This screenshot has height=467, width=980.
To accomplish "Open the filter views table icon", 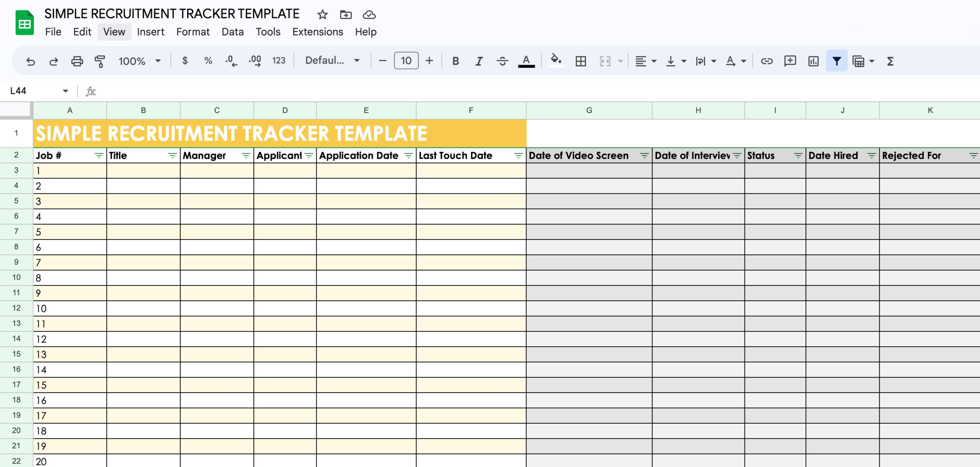I will coord(859,61).
